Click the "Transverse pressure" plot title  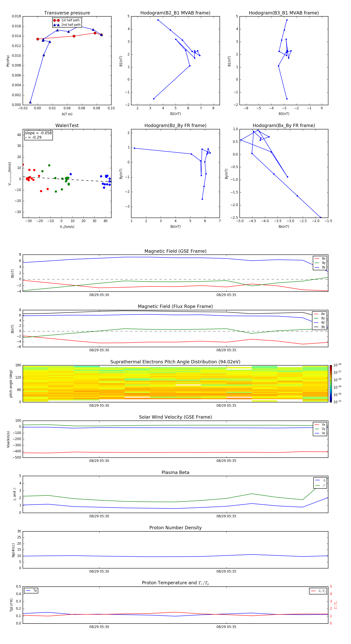tap(67, 13)
